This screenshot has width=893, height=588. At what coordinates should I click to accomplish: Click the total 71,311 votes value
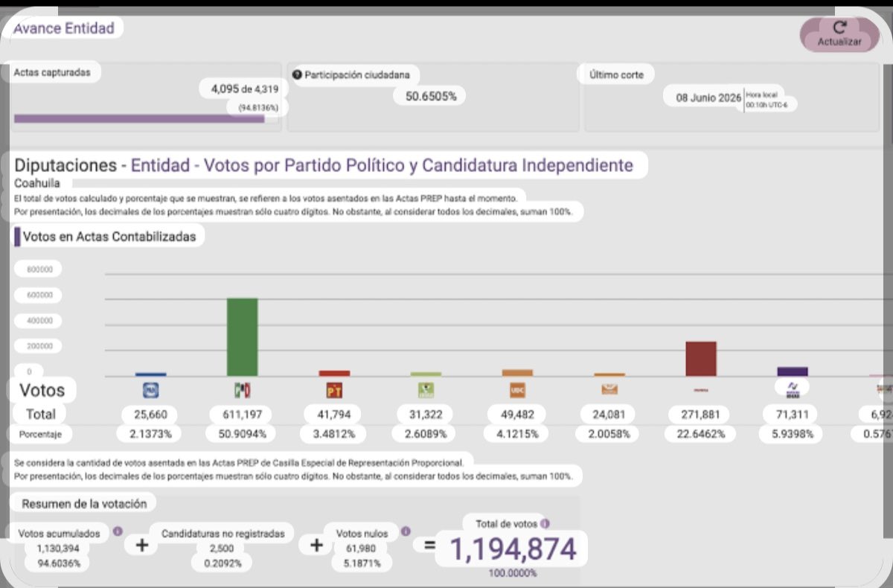(793, 414)
